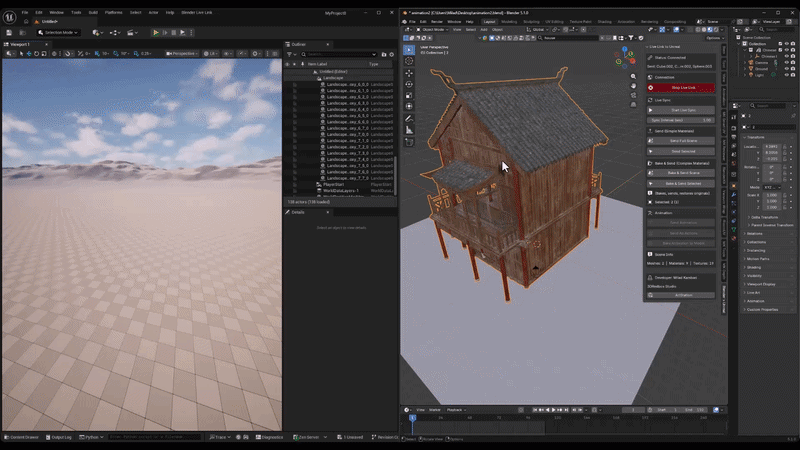The width and height of the screenshot is (800, 450).
Task: Click the red Stop Live Link button
Action: coord(681,88)
